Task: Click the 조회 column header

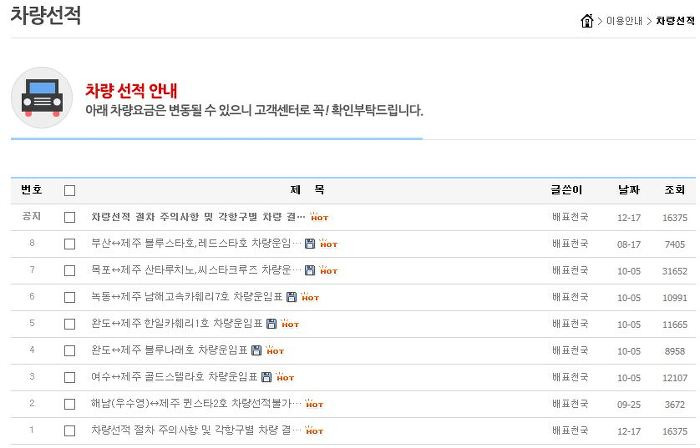Action: point(675,190)
